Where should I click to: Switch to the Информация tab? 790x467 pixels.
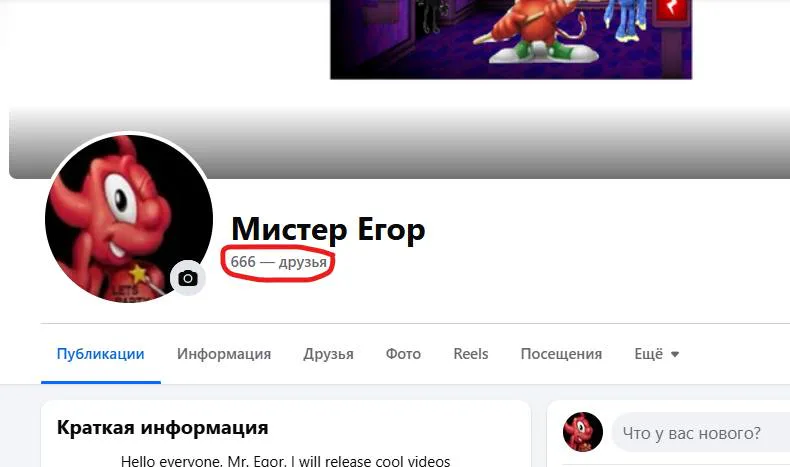tap(224, 354)
